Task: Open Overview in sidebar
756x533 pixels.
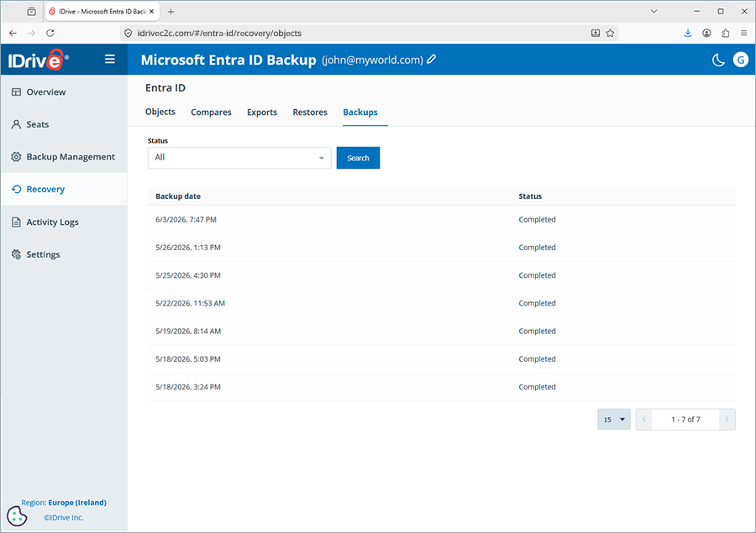Action: [x=64, y=92]
